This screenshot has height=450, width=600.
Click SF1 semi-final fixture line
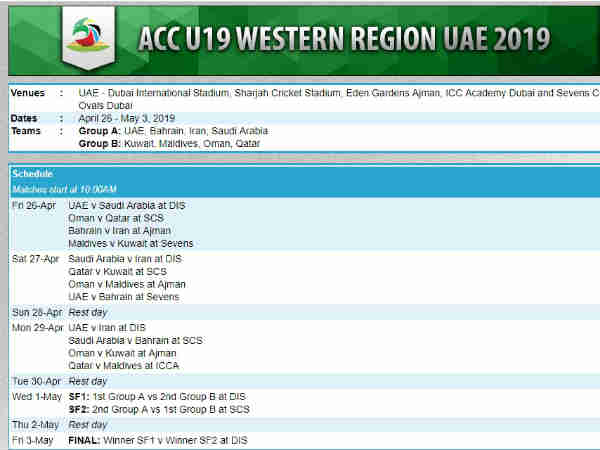pyautogui.click(x=157, y=397)
